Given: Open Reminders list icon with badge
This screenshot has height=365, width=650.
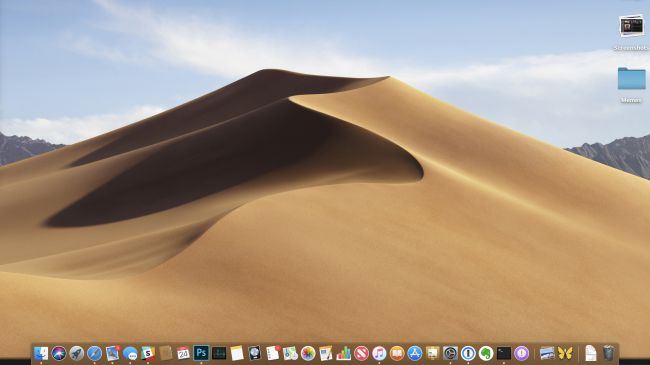Looking at the screenshot, I should [x=272, y=353].
